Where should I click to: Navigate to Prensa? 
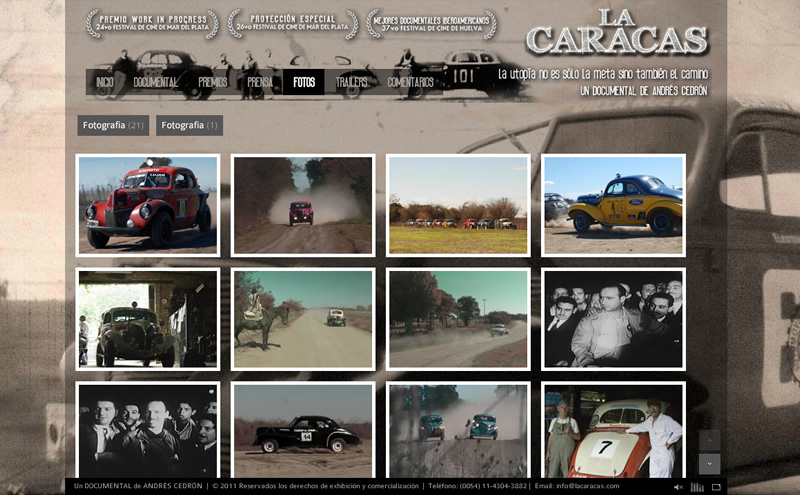(x=260, y=82)
